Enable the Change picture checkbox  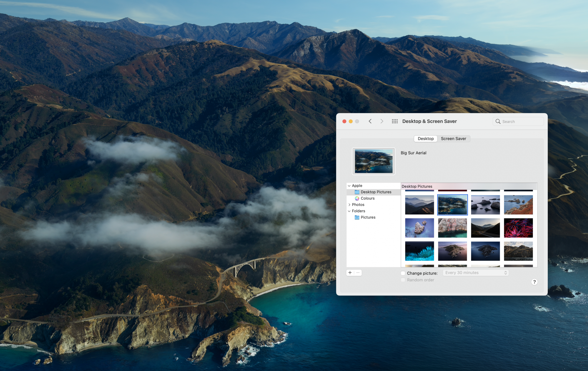pyautogui.click(x=403, y=273)
